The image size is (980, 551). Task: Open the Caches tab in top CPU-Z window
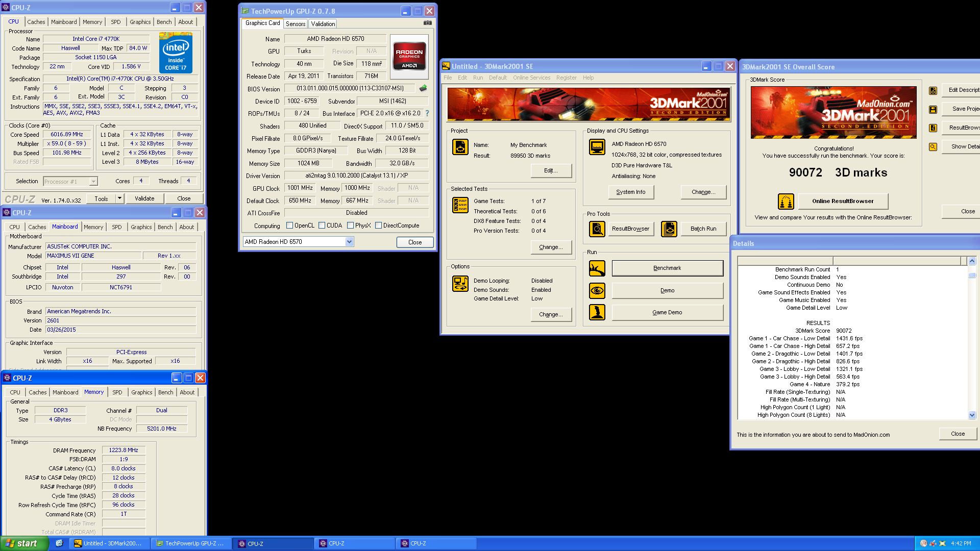coord(36,22)
